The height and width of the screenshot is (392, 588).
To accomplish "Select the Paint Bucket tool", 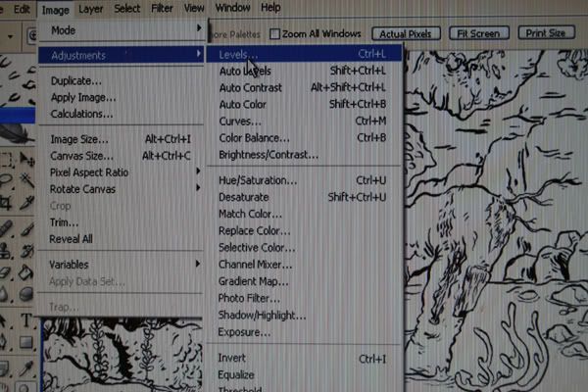I will click(26, 272).
